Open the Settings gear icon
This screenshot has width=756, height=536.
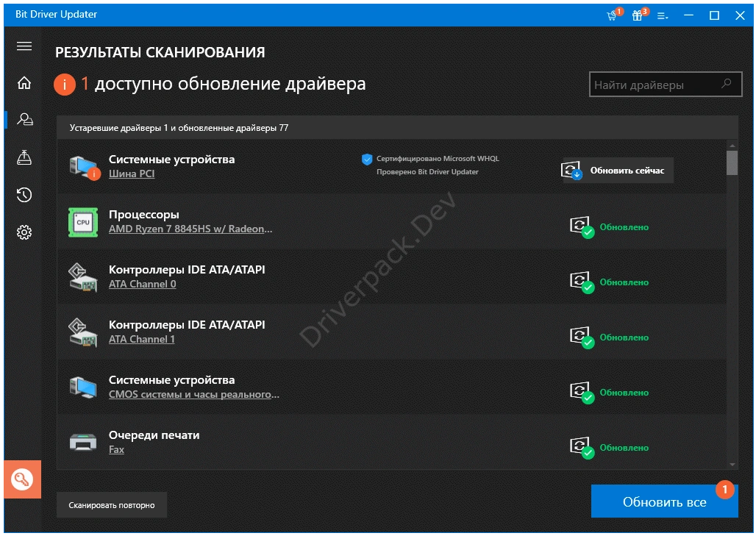[24, 232]
